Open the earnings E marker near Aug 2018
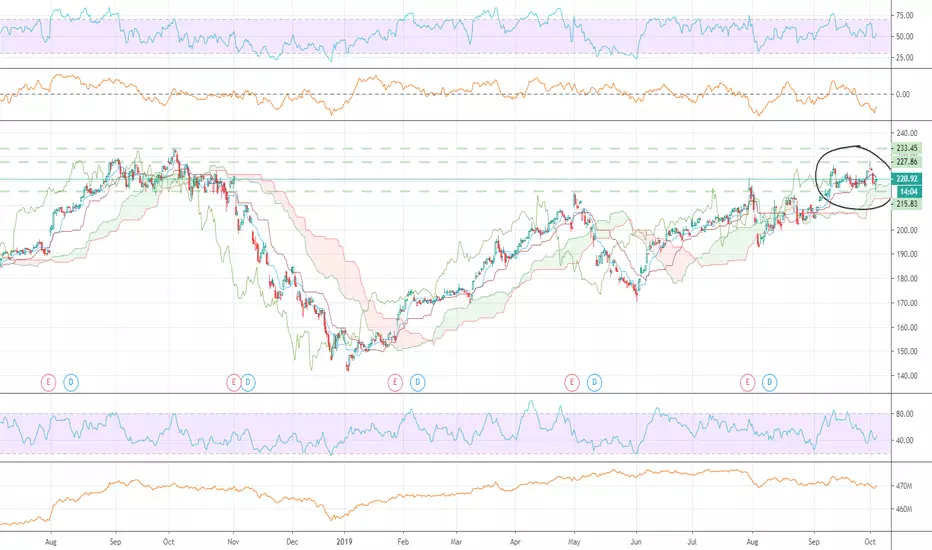The image size is (932, 550). (x=48, y=382)
